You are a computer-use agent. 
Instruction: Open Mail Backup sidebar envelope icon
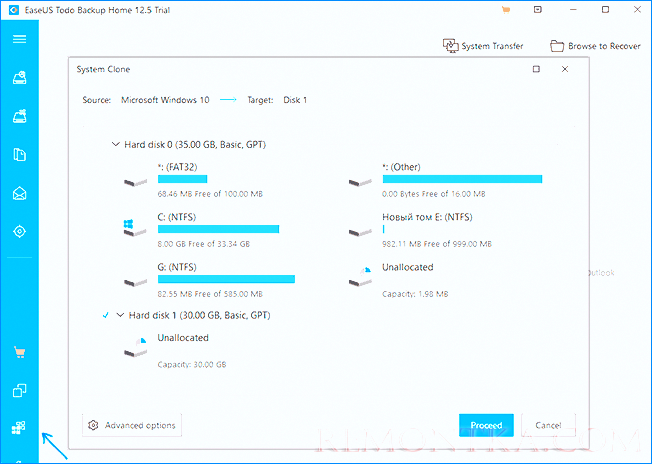pyautogui.click(x=20, y=193)
